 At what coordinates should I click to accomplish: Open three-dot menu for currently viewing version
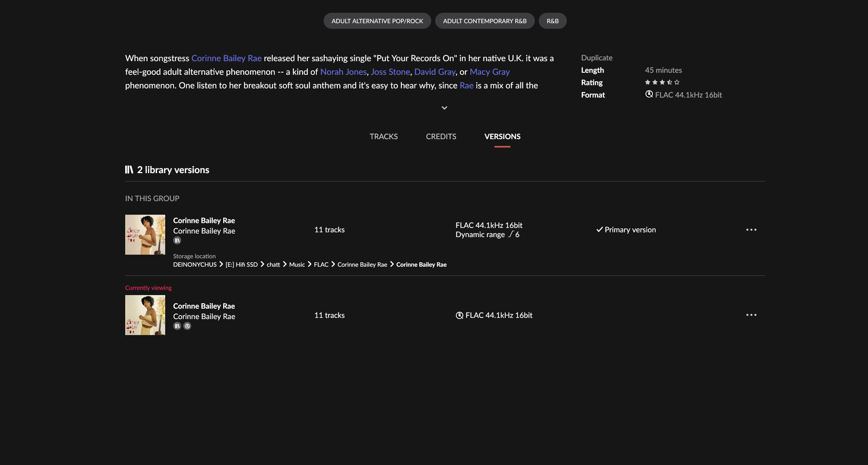pos(751,315)
